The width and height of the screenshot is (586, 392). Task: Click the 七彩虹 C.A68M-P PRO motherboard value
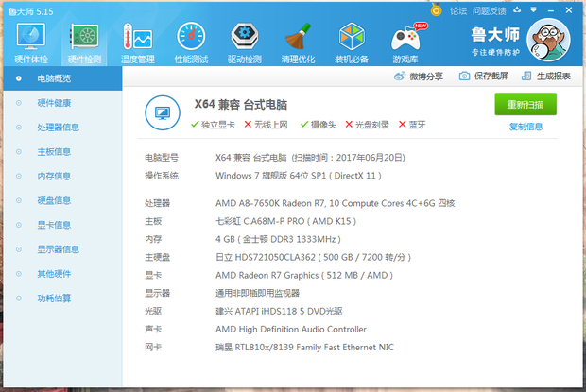285,221
